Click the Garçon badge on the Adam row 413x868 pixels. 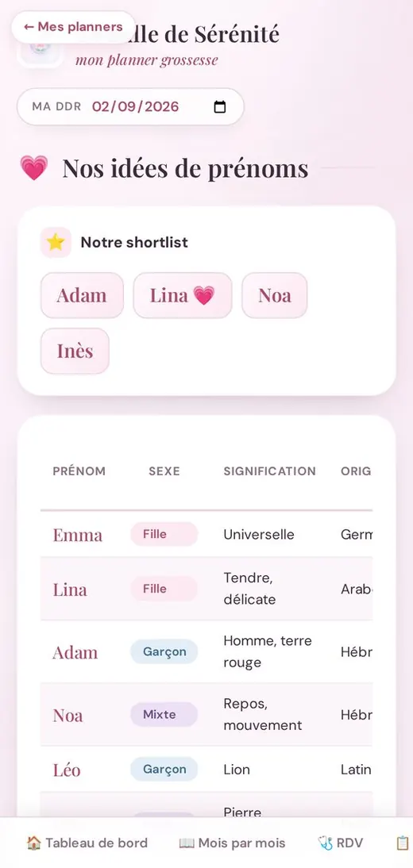pos(164,651)
